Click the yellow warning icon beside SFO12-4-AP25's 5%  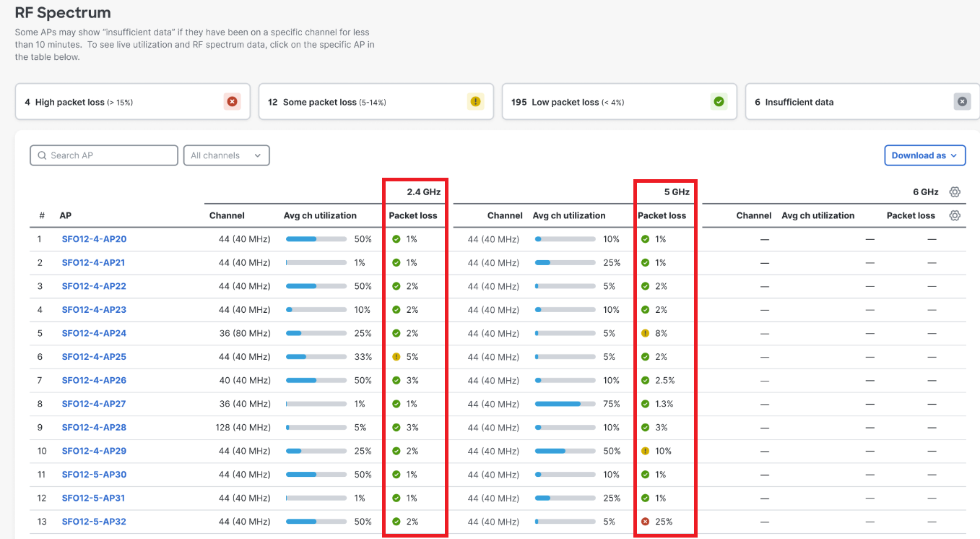point(397,356)
